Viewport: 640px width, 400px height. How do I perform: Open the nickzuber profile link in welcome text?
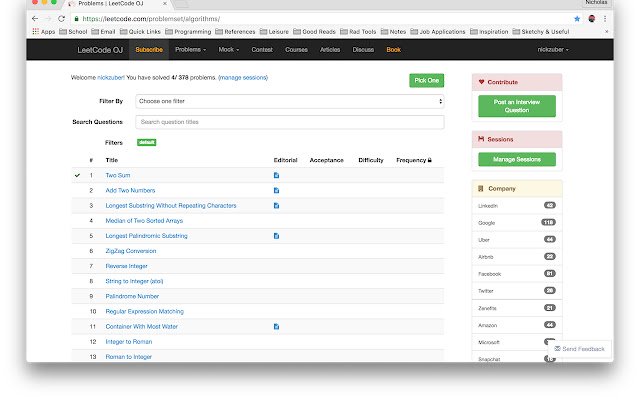[x=111, y=78]
